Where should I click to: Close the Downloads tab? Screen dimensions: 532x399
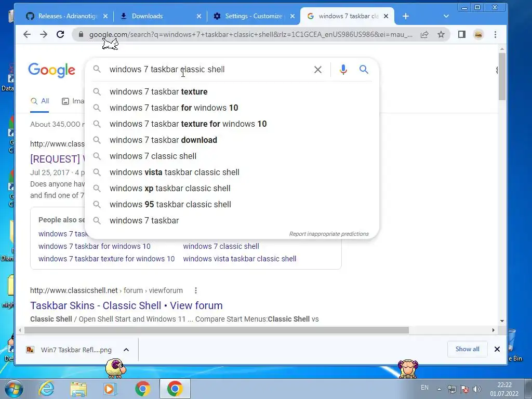click(199, 16)
